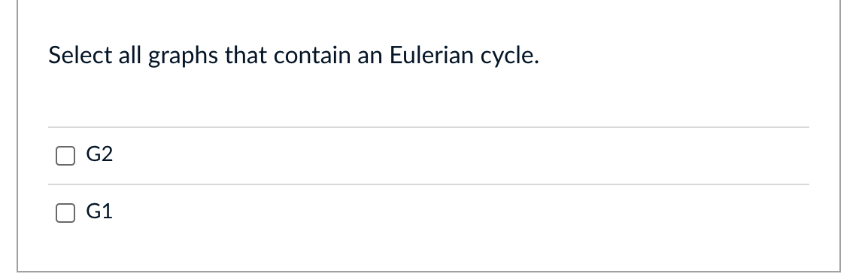
Task: Click the divider line above G2 option
Action: pos(429,127)
